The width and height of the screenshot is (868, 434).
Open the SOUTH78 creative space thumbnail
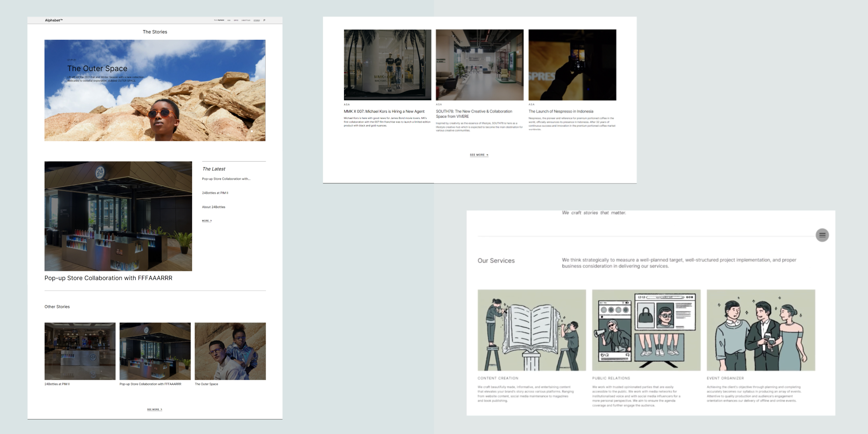click(479, 65)
